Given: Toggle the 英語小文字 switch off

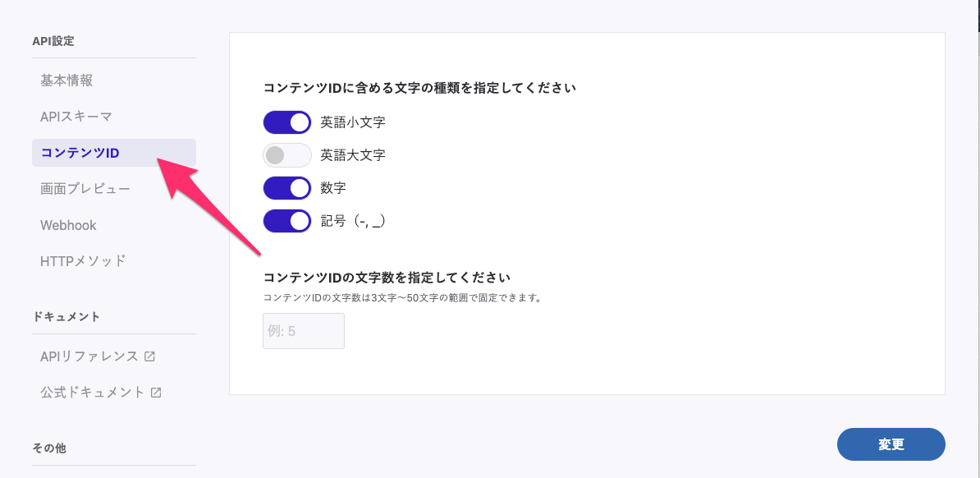Looking at the screenshot, I should point(287,122).
